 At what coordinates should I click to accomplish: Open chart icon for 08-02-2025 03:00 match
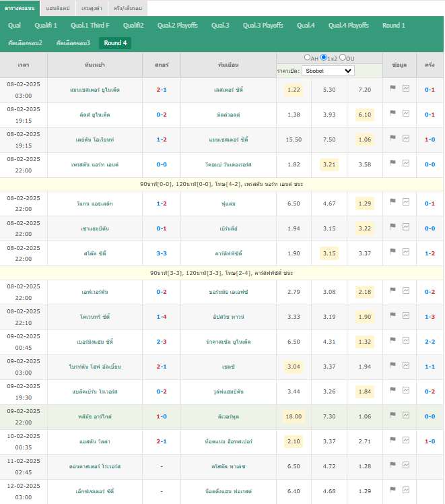406,88
